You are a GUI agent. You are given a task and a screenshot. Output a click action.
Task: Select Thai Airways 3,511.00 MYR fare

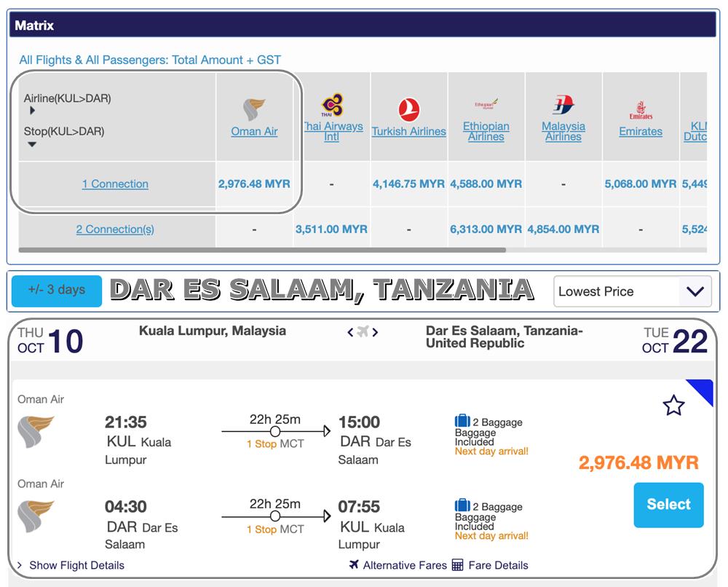pyautogui.click(x=331, y=229)
